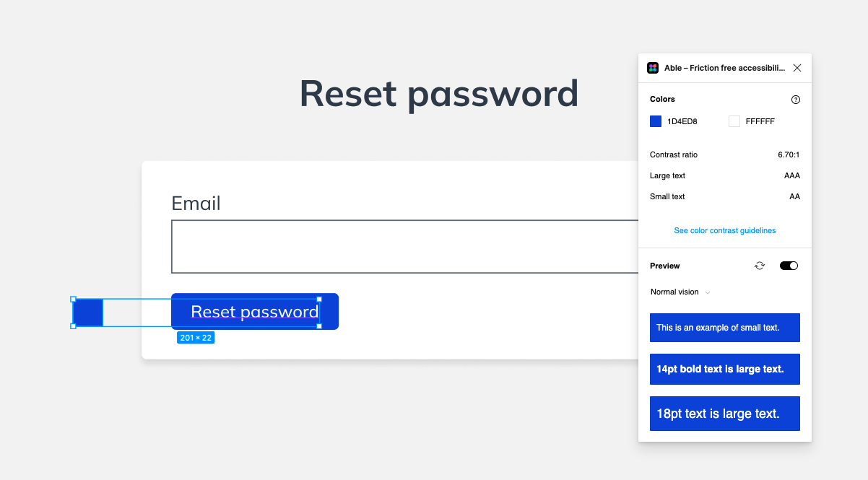Image resolution: width=868 pixels, height=480 pixels.
Task: Click the AAA rating next to Large text
Action: pos(791,175)
